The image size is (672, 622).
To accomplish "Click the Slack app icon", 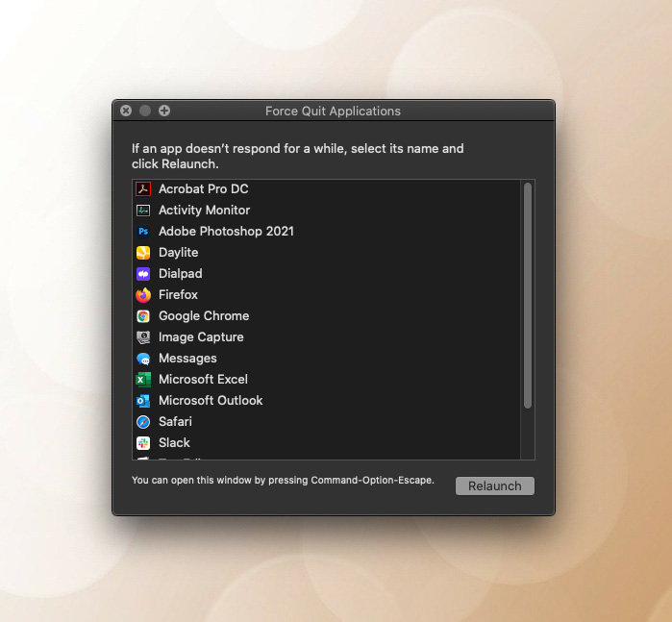I will click(x=143, y=443).
